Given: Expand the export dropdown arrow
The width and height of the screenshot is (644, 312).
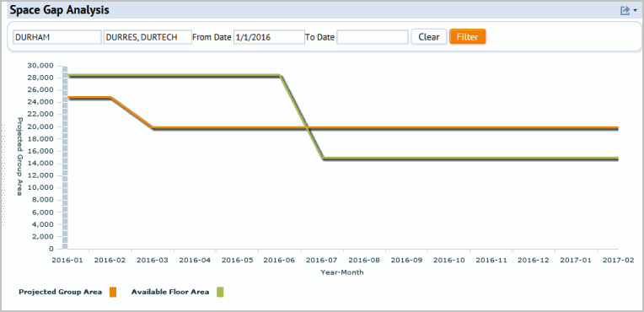Looking at the screenshot, I should click(x=635, y=11).
